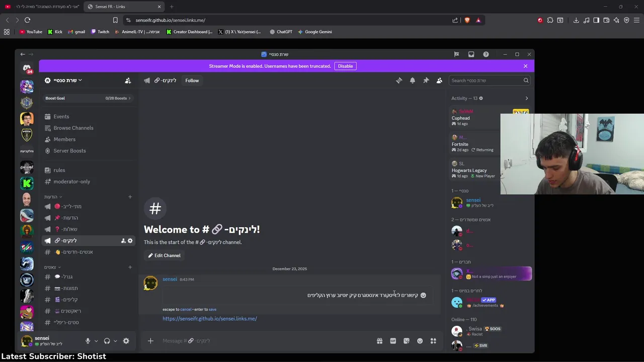Open the rules channel
Viewport: 644px width, 362px height.
88,170
